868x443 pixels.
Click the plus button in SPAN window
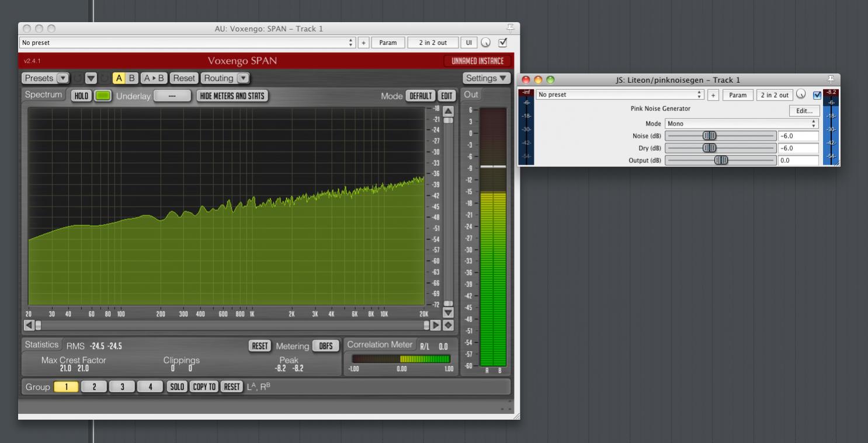point(363,43)
